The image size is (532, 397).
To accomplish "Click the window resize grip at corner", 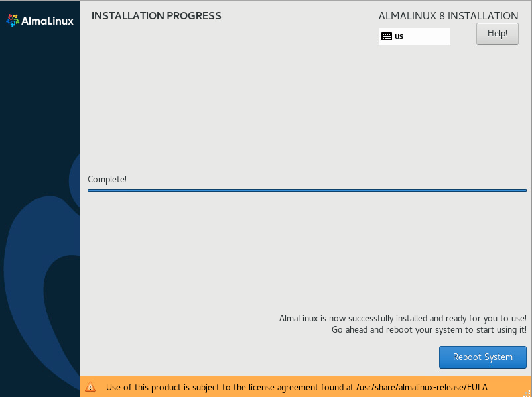I will tap(528, 393).
